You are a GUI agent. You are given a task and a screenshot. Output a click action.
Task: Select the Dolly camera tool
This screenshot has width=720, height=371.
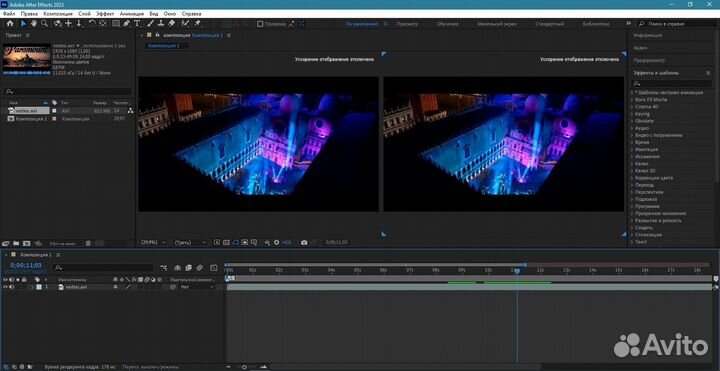click(x=79, y=23)
